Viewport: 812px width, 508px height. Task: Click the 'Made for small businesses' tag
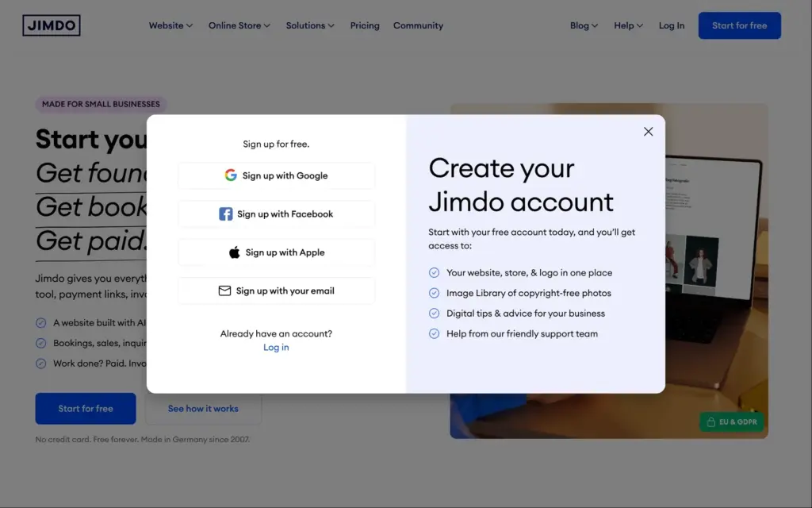(101, 104)
